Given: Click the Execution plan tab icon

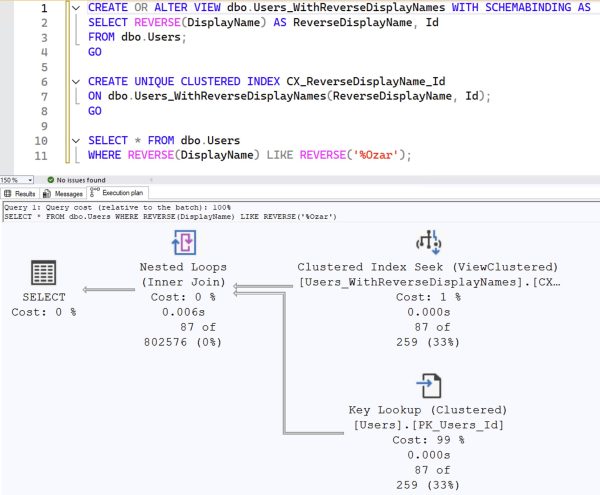Looking at the screenshot, I should (x=94, y=191).
